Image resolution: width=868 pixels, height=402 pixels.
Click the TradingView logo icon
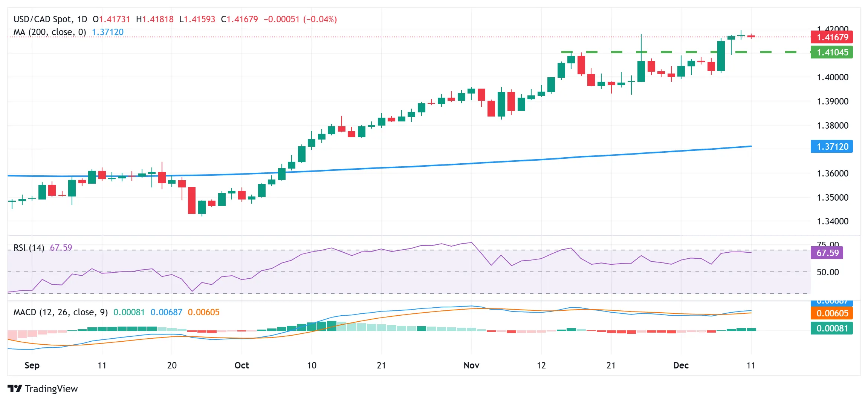point(15,388)
